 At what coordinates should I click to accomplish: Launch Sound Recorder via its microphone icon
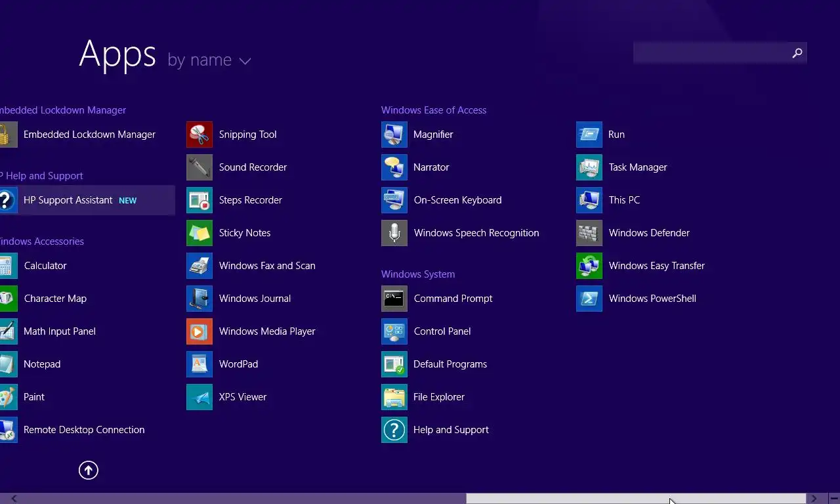(199, 167)
